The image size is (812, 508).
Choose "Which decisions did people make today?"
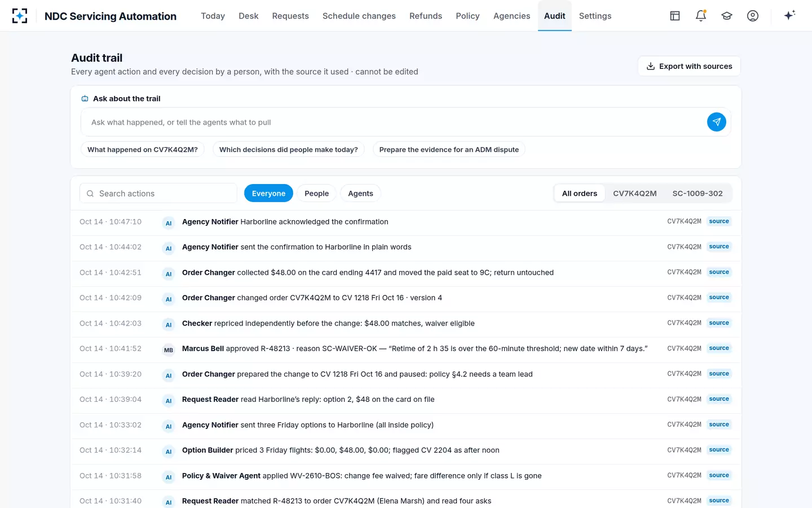289,150
